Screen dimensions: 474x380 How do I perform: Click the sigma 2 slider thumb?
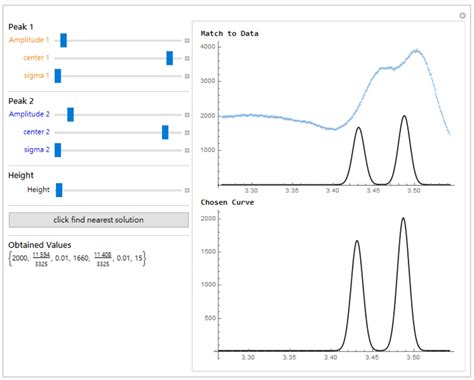[58, 150]
